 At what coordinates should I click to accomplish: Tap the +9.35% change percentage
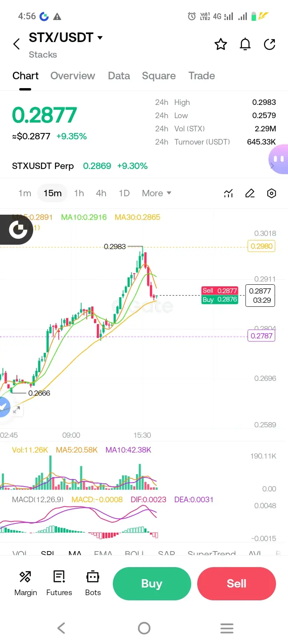72,136
